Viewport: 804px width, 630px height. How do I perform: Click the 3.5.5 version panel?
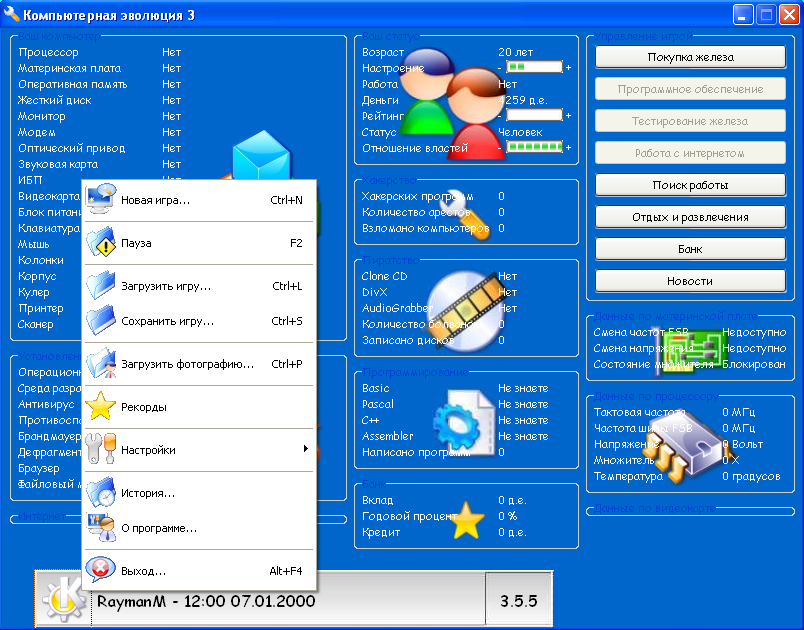(x=518, y=600)
